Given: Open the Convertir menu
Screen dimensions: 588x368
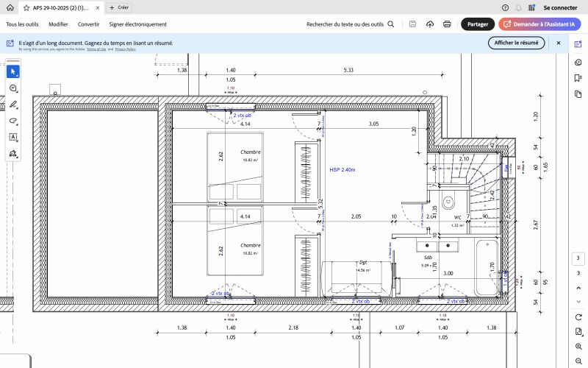Looking at the screenshot, I should 88,24.
